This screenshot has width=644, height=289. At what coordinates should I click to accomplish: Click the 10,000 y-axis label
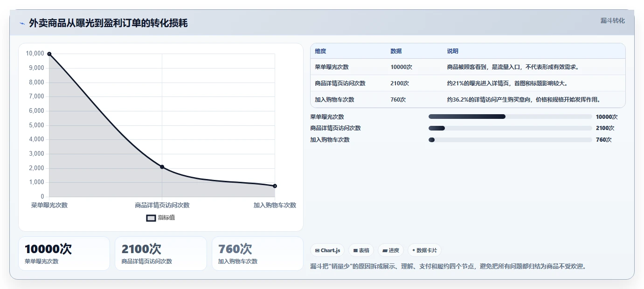35,54
